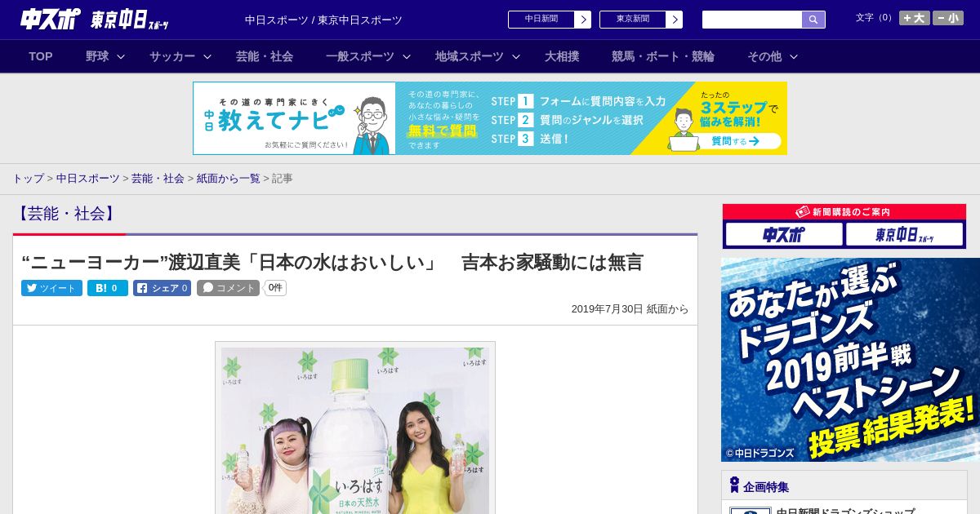The width and height of the screenshot is (980, 514).
Task: Click the date 2019年7月30日 紙面から
Action: [630, 309]
